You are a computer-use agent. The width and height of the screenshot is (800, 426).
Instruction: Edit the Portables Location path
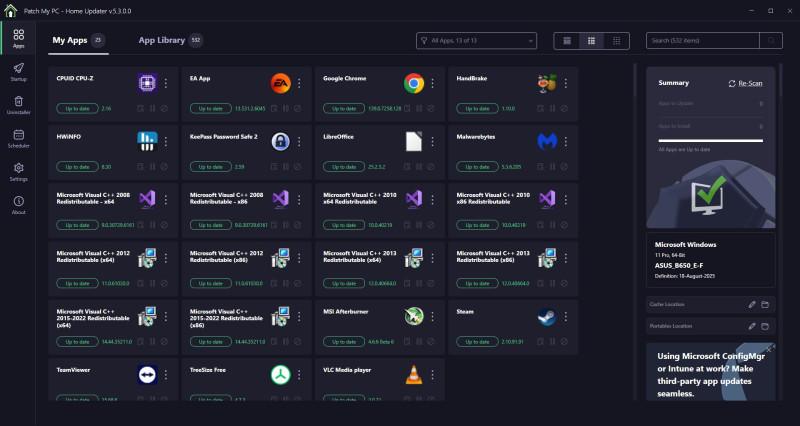click(x=752, y=326)
